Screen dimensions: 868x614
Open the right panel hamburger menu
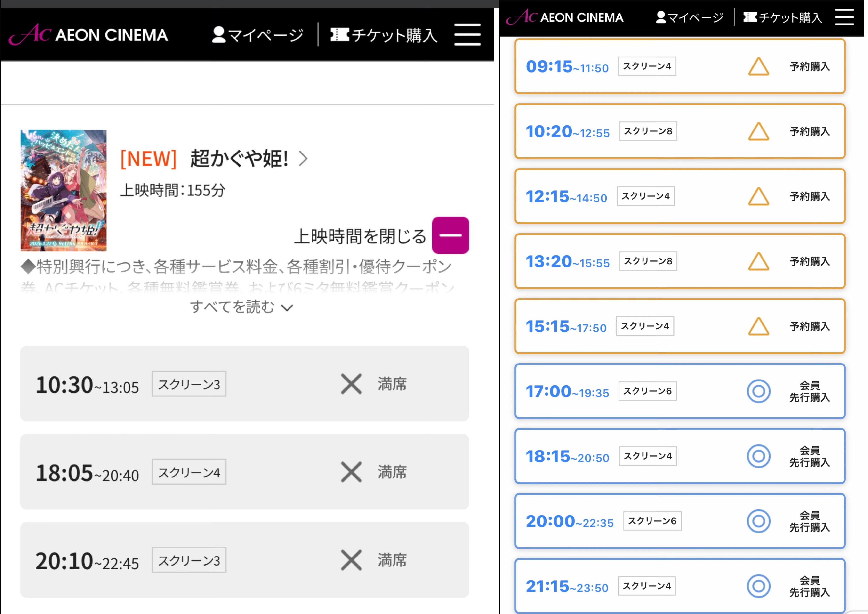[844, 17]
